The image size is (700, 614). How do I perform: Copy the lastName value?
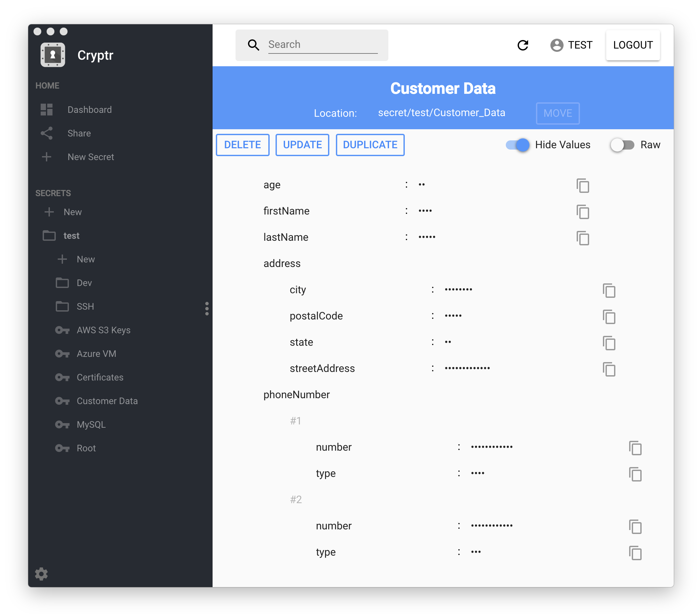point(583,238)
